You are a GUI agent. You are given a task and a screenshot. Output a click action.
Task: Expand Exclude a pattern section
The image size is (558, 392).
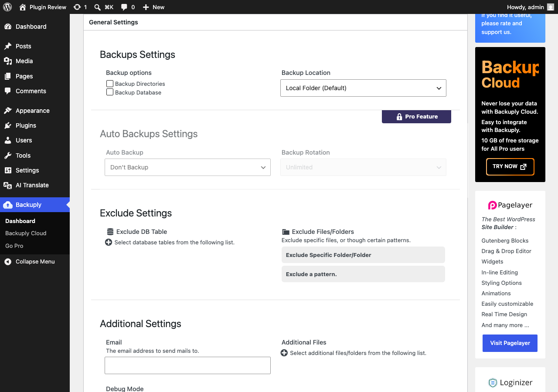click(x=363, y=274)
